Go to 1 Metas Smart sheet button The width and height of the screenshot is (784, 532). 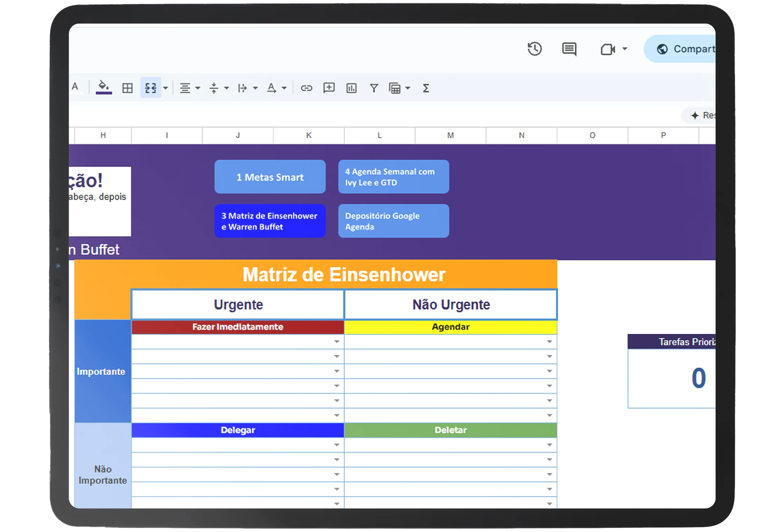[x=270, y=177]
